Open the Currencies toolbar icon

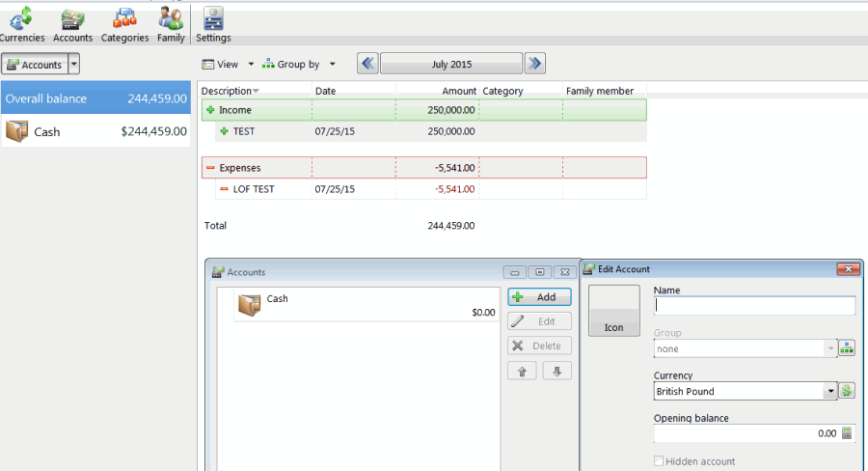(21, 24)
